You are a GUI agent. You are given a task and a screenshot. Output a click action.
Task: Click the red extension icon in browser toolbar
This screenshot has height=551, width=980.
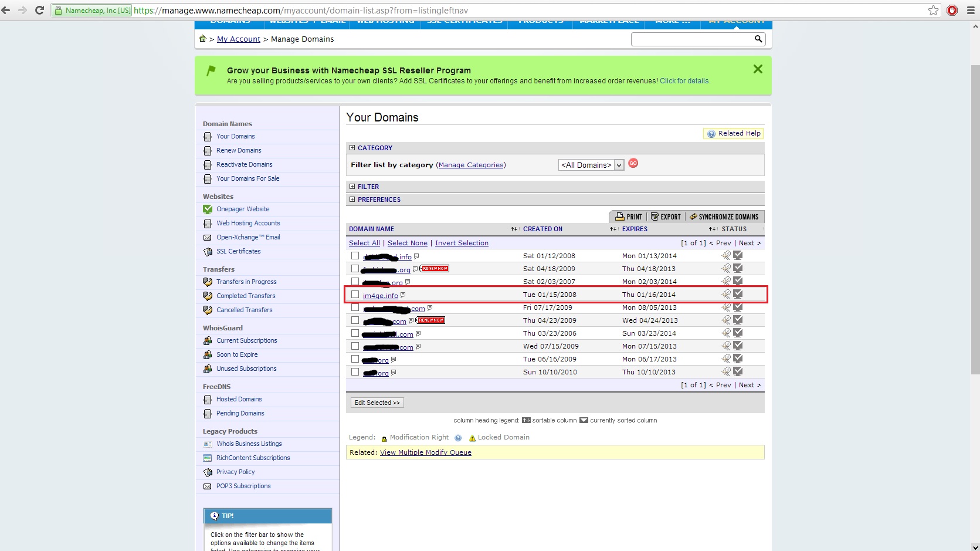tap(952, 10)
